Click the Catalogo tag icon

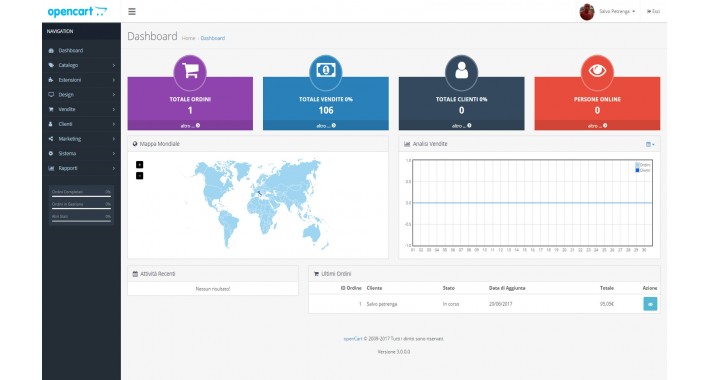click(x=51, y=65)
